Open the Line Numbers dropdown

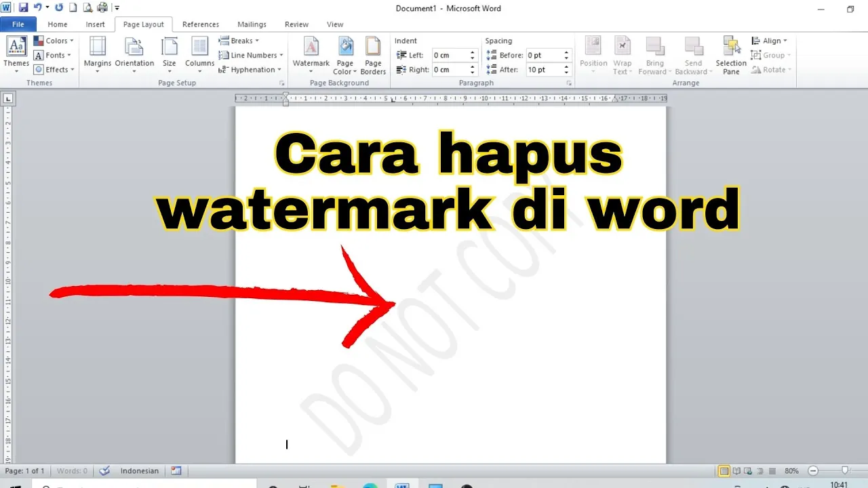tap(251, 55)
